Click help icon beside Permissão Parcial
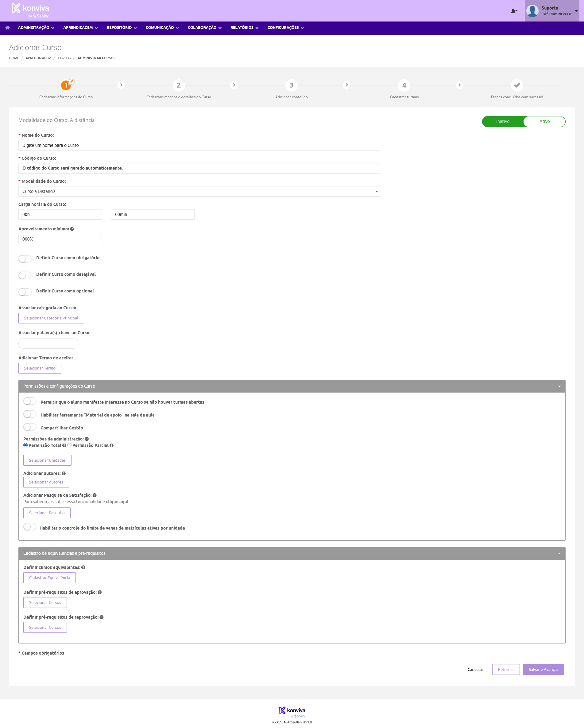This screenshot has height=728, width=584. (112, 445)
